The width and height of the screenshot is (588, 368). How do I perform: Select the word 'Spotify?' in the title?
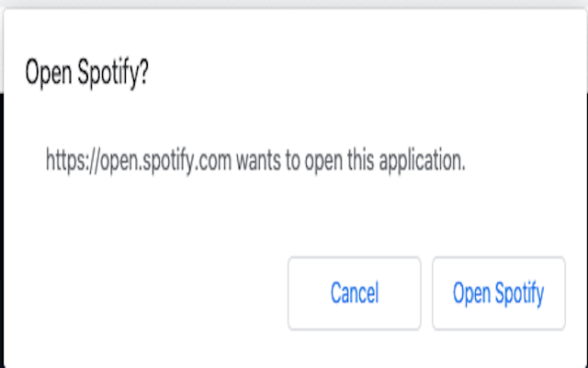coord(113,74)
